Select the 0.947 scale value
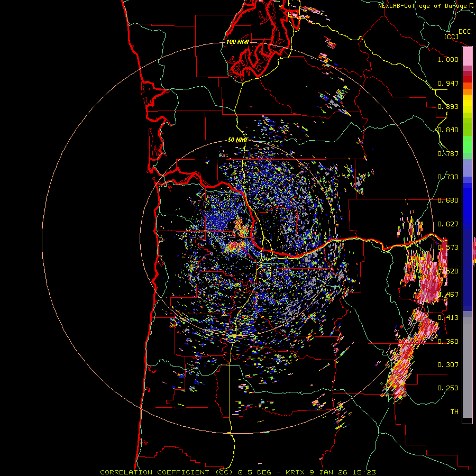Viewport: 476px width, 476px height. point(448,83)
